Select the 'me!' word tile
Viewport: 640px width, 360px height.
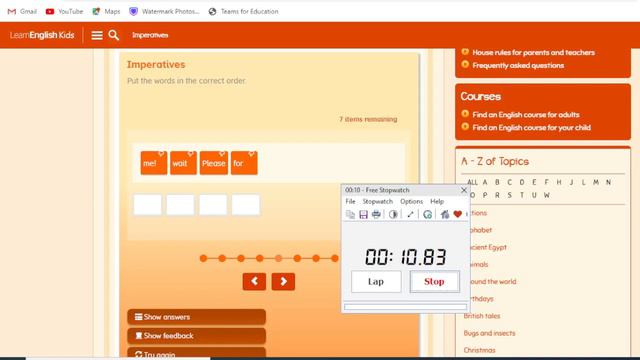154,163
